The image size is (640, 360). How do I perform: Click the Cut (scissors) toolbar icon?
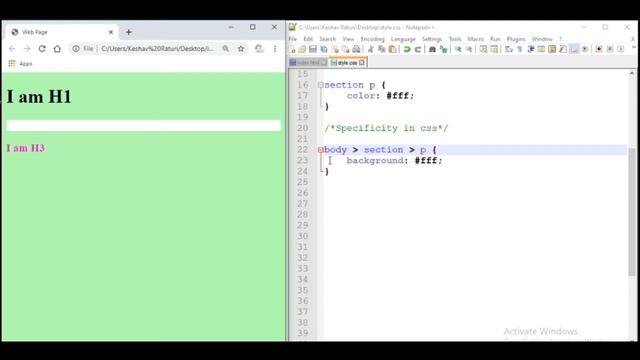point(371,49)
